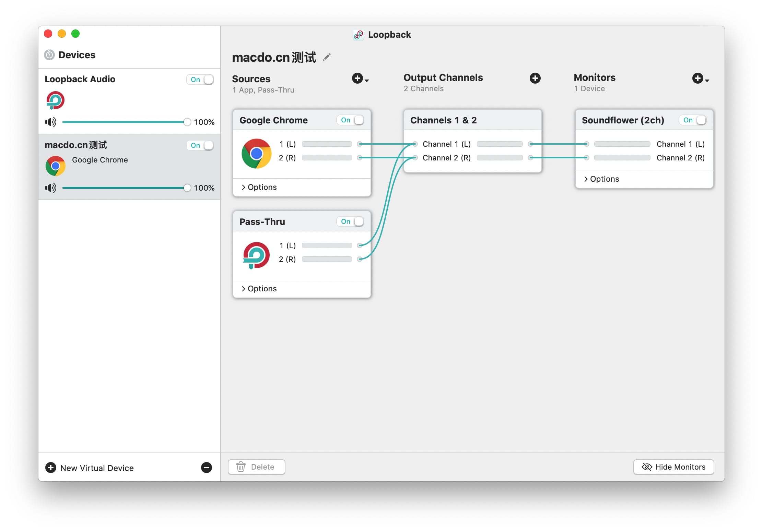Click the speaker icon for the macdo.cn device
Screen dimensions: 763x532
point(51,188)
